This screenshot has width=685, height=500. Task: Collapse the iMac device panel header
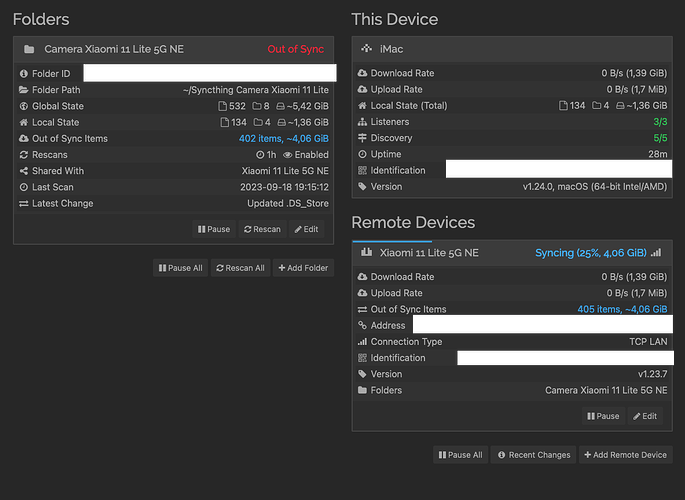pyautogui.click(x=512, y=49)
